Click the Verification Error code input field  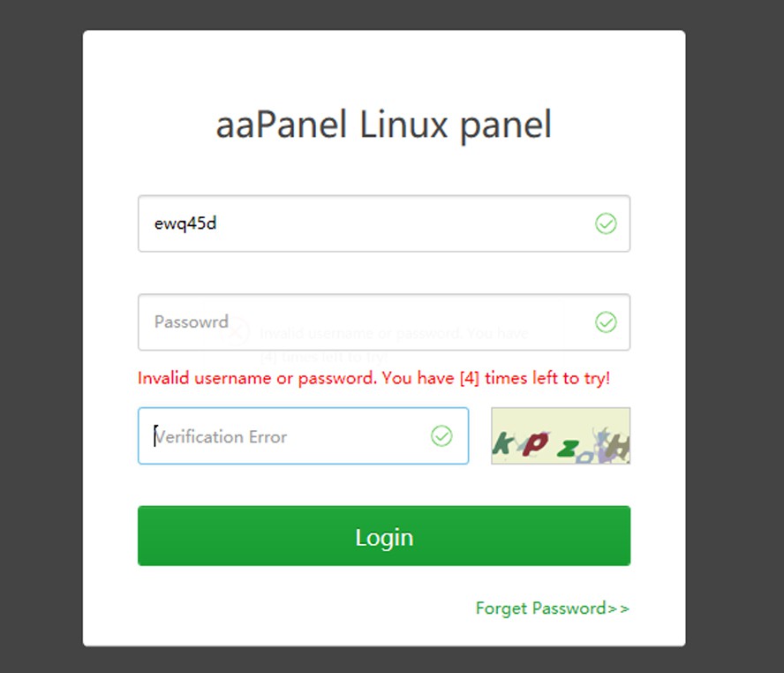[x=291, y=435]
